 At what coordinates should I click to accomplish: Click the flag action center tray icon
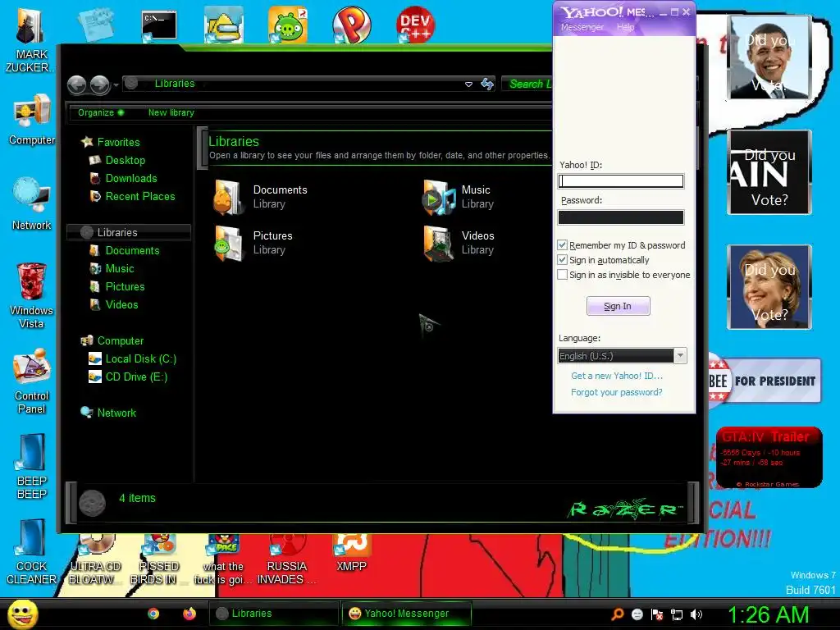pyautogui.click(x=657, y=614)
